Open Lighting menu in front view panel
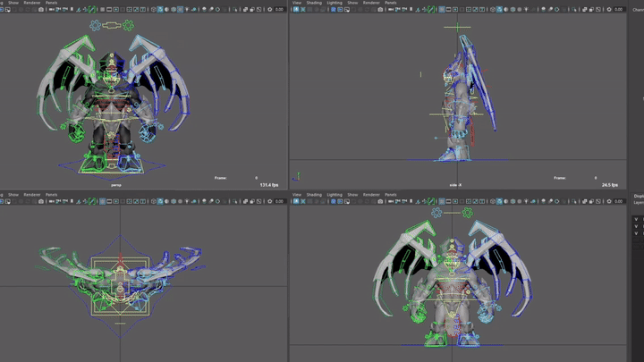644x362 pixels. coord(335,195)
